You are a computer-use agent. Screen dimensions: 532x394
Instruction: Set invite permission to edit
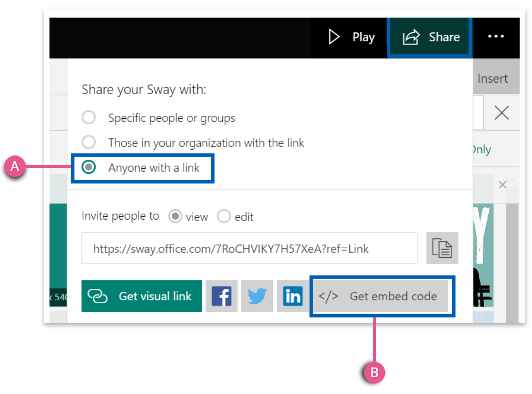pyautogui.click(x=235, y=216)
